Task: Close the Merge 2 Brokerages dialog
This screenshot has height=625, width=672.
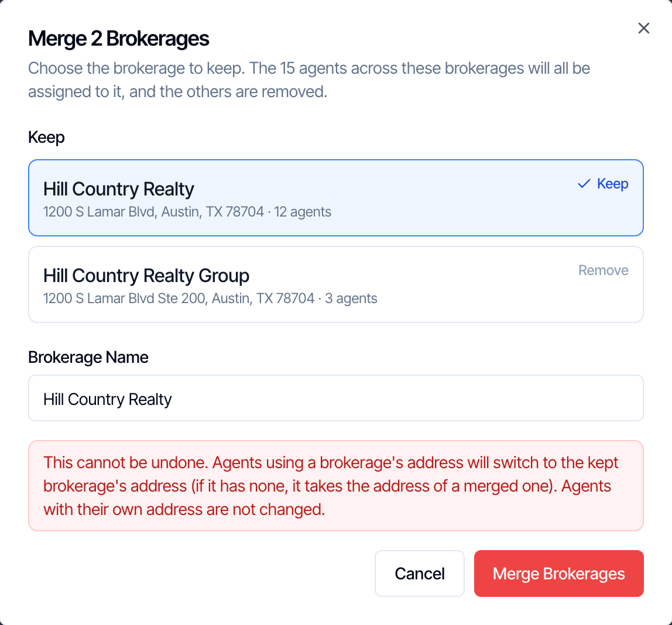Action: click(x=643, y=28)
